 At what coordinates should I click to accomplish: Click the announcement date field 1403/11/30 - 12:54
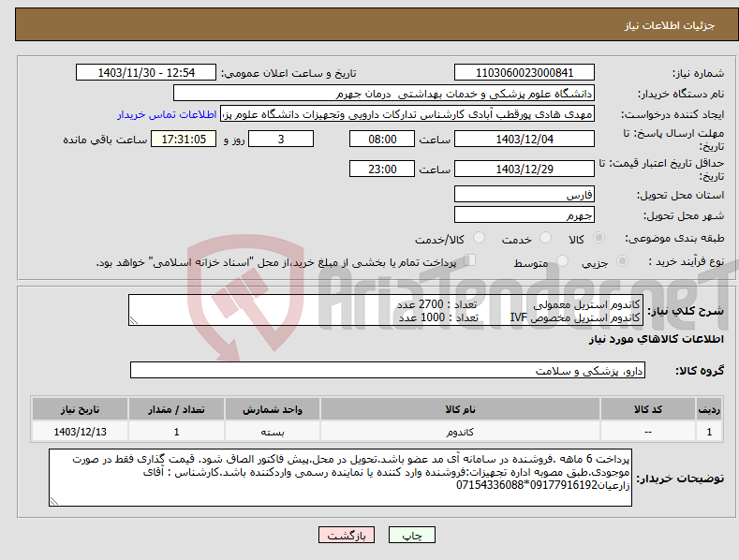[146, 73]
